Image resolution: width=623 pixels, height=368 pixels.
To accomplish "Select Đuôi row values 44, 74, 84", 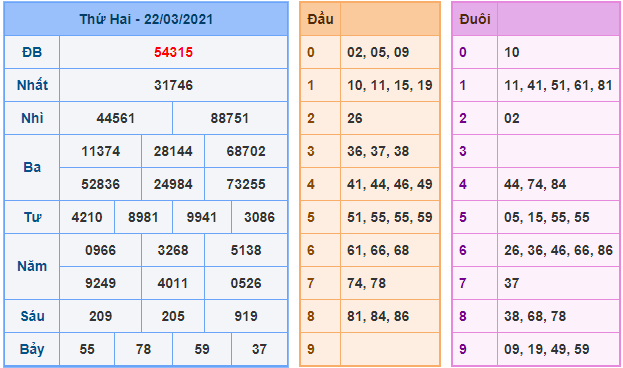I will (x=535, y=184).
